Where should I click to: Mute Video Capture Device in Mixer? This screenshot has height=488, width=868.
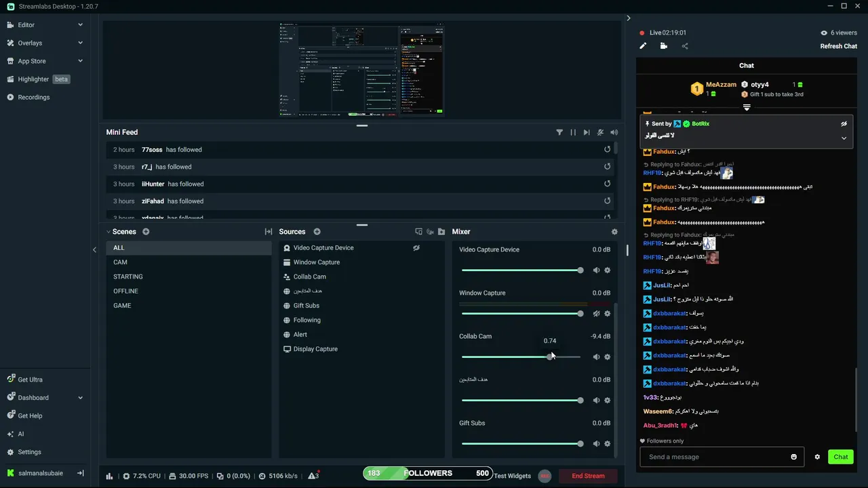point(596,270)
